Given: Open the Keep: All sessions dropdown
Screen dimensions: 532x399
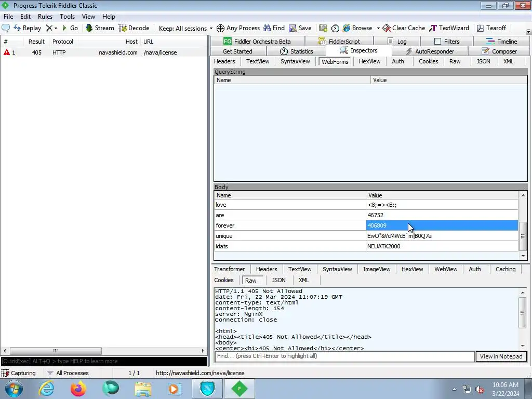Looking at the screenshot, I should tap(185, 28).
